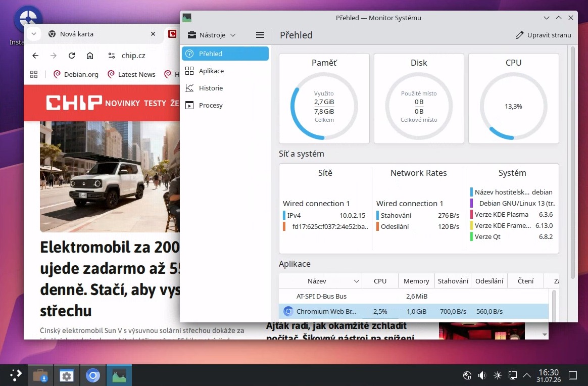Screen dimensions: 588x386
Task: Open the Discover software center in taskbar
Action: pyautogui.click(x=40, y=375)
